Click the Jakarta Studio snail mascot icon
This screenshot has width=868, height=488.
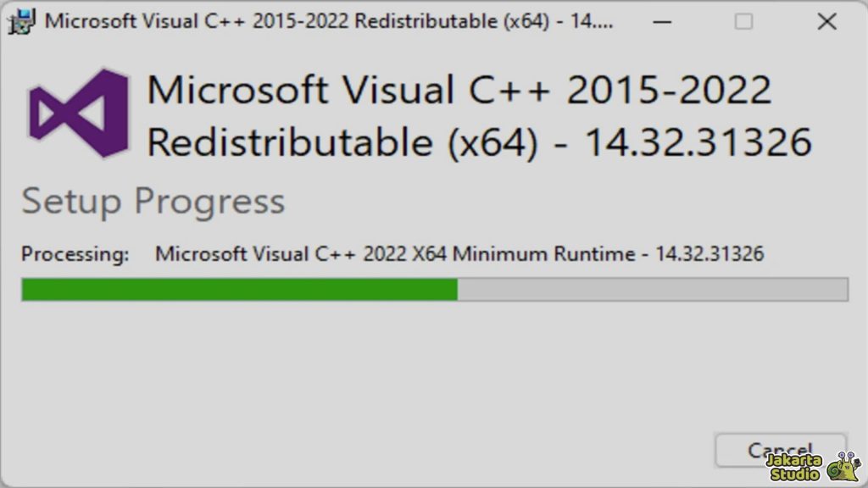[x=844, y=467]
